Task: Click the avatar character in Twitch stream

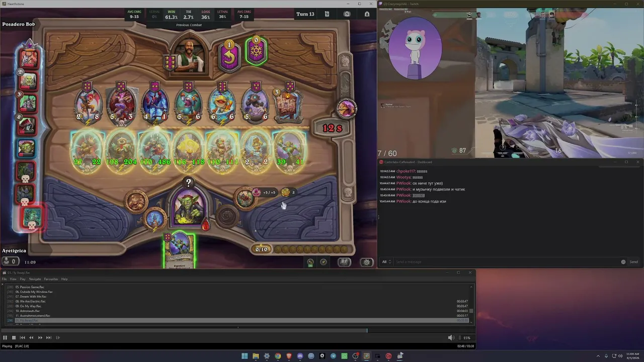Action: [x=416, y=48]
